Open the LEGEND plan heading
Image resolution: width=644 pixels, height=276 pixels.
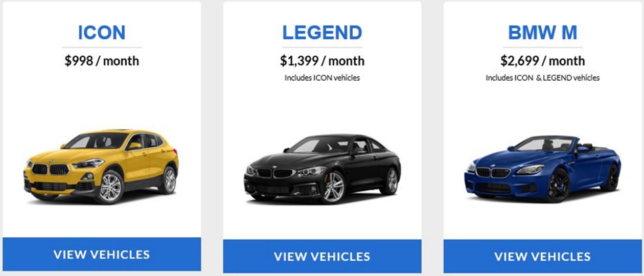[x=322, y=33]
